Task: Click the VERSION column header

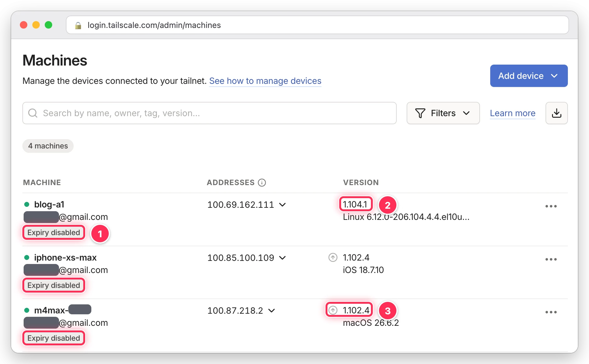Action: [361, 183]
